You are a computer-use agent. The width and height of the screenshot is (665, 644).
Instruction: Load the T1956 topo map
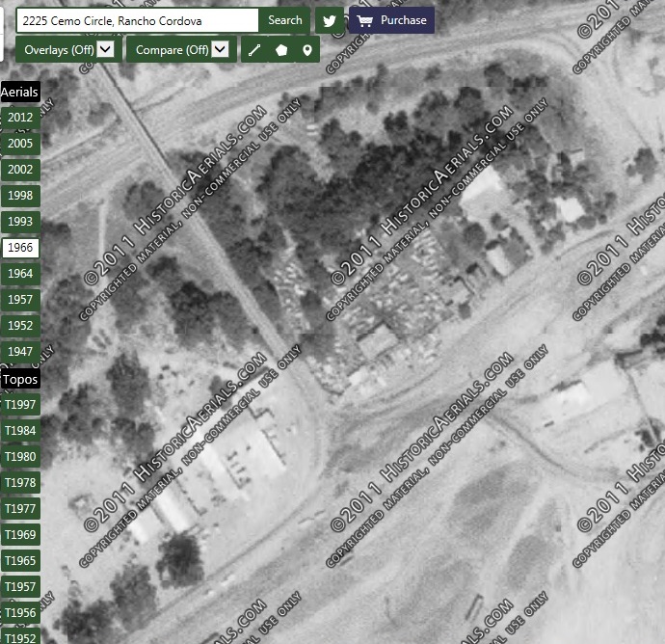click(20, 613)
